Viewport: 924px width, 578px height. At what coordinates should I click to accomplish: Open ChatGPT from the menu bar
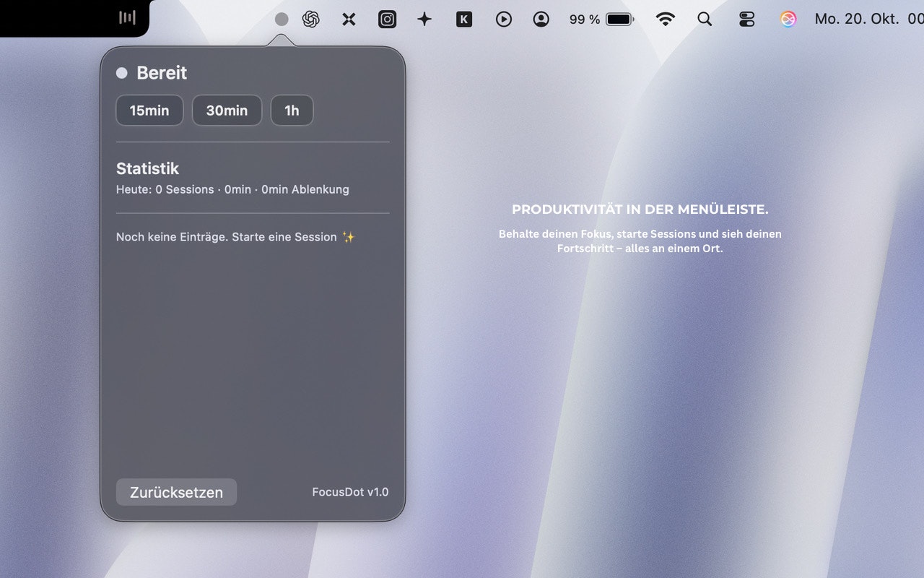(311, 19)
